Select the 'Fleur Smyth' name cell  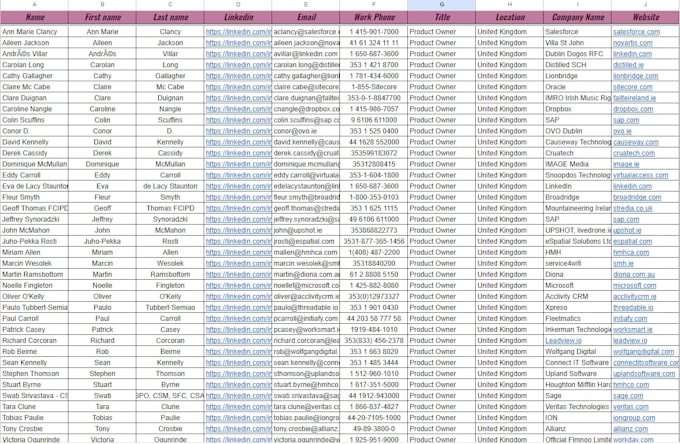[34, 197]
